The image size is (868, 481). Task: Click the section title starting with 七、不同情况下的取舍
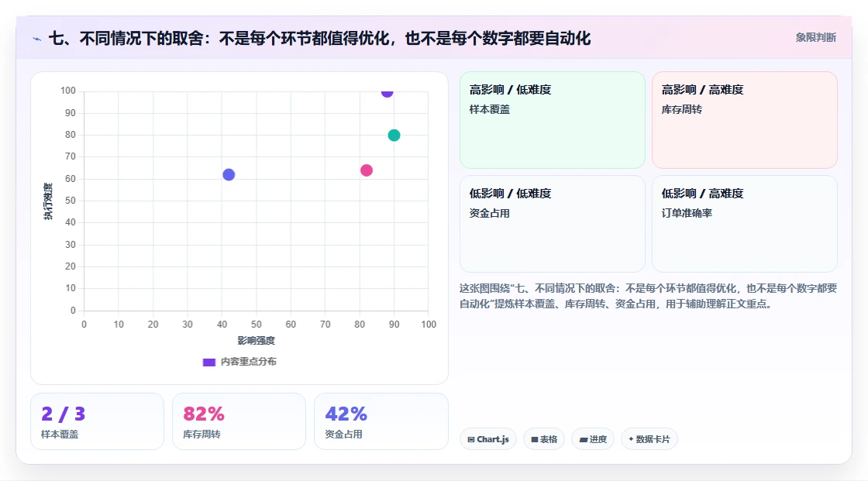click(319, 39)
